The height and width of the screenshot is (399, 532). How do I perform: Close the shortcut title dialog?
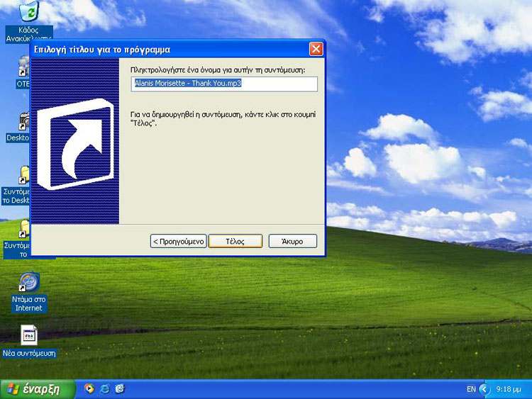316,49
